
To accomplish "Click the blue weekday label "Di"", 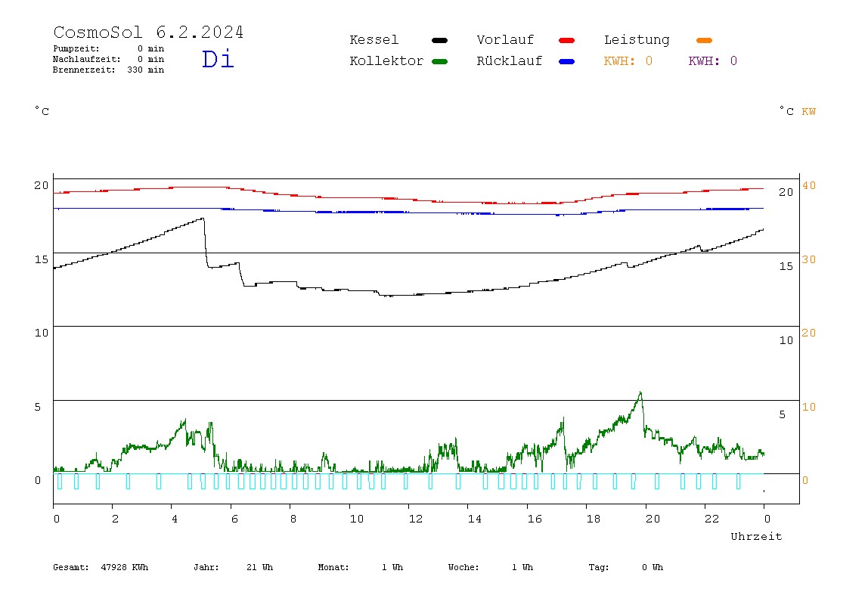I will click(218, 59).
